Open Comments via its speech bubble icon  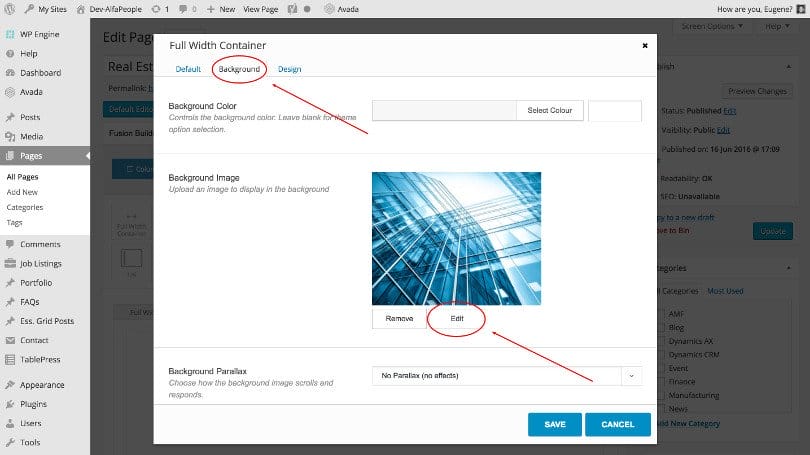coord(9,244)
